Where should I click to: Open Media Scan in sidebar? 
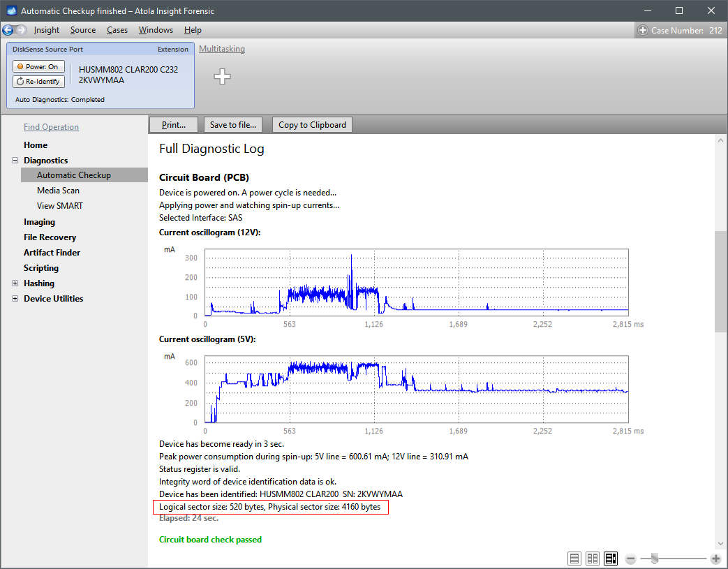(x=58, y=191)
